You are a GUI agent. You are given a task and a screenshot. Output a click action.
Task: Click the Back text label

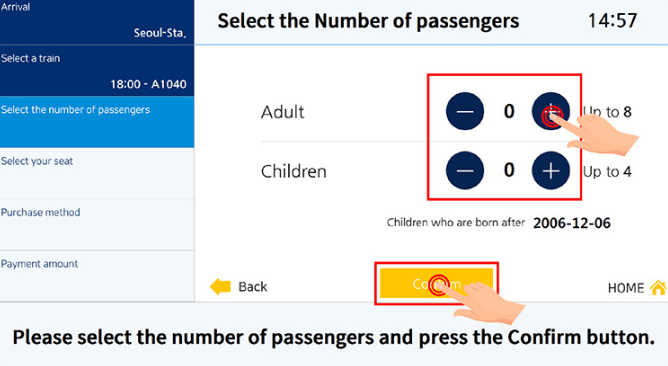253,287
